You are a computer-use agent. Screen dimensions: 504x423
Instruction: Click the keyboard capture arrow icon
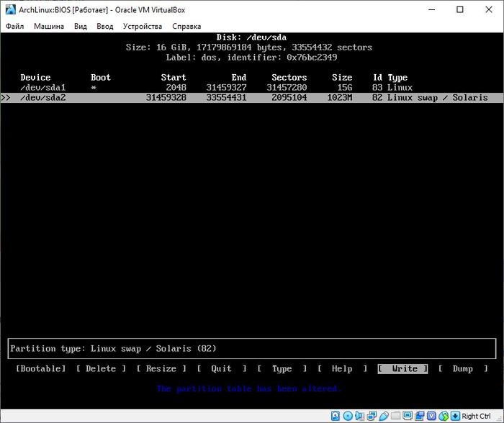click(x=454, y=416)
